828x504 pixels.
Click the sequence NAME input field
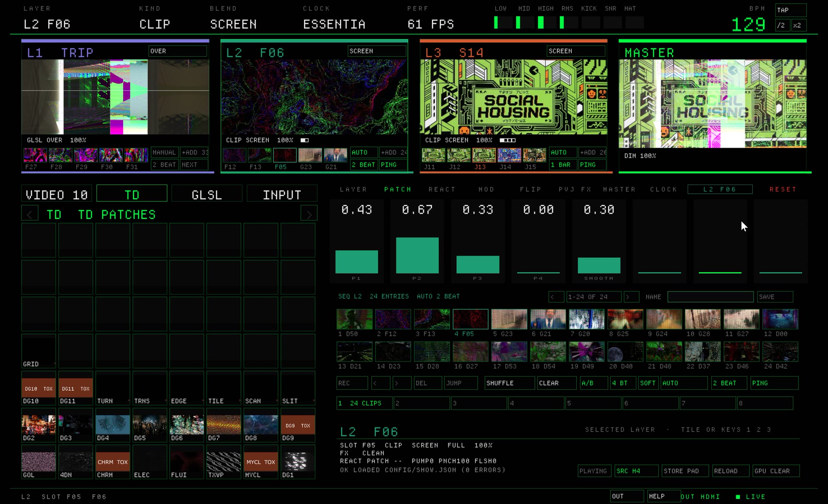tap(710, 297)
